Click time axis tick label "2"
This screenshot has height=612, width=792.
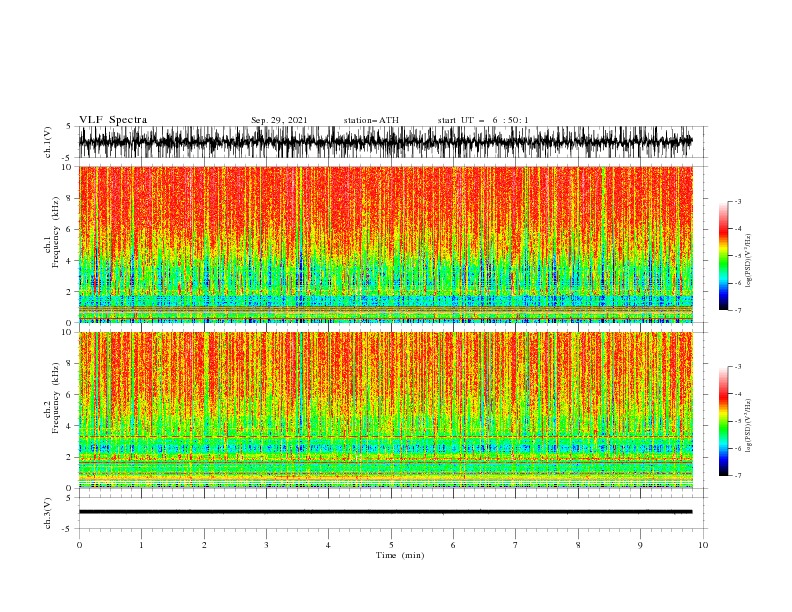pos(204,545)
